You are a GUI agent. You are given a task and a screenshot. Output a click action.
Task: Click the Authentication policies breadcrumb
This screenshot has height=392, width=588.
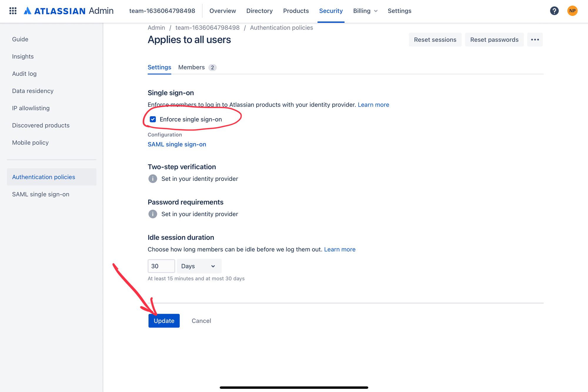(x=281, y=28)
